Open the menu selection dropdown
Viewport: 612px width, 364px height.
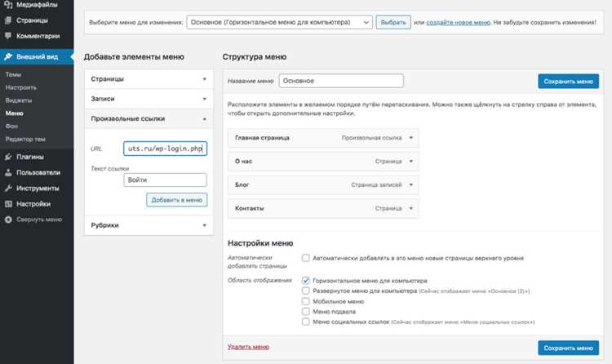point(279,22)
